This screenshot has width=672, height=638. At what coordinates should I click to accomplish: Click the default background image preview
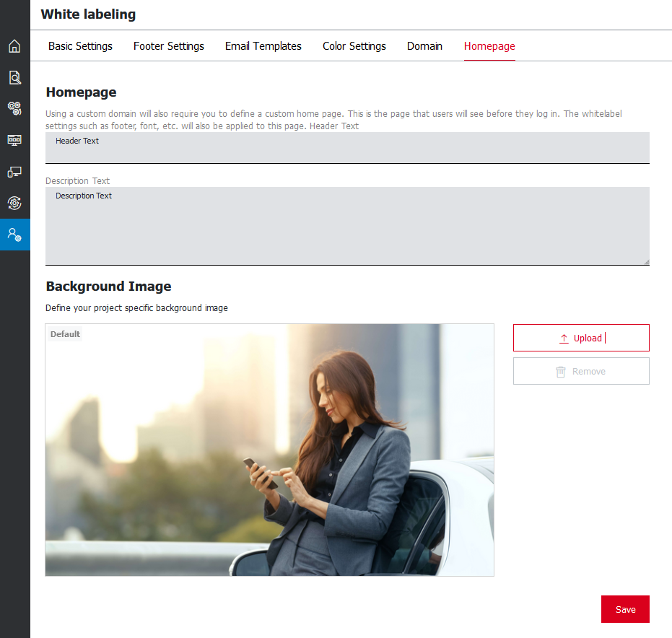269,450
